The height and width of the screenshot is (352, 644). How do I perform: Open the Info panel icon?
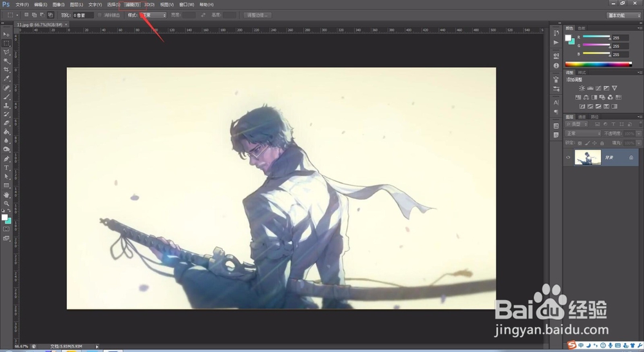coord(556,65)
